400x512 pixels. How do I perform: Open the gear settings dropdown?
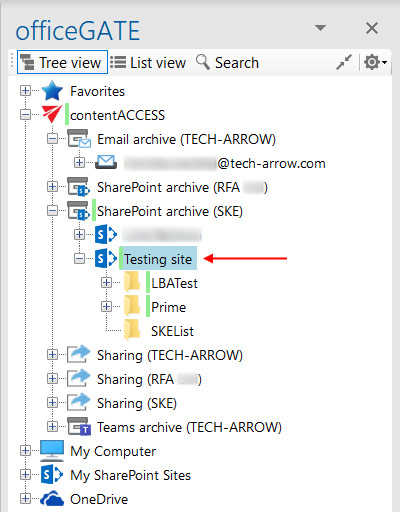(375, 62)
